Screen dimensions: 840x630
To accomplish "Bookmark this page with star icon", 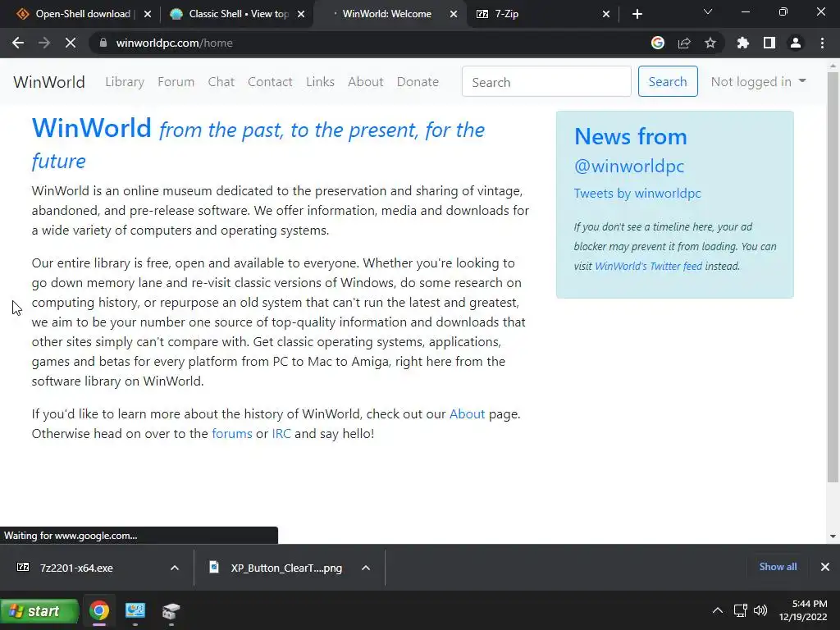I will tap(710, 43).
